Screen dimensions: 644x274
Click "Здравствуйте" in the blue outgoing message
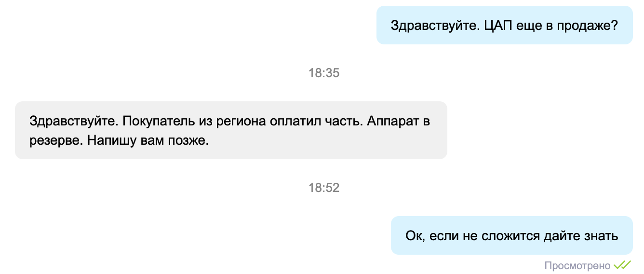(432, 26)
